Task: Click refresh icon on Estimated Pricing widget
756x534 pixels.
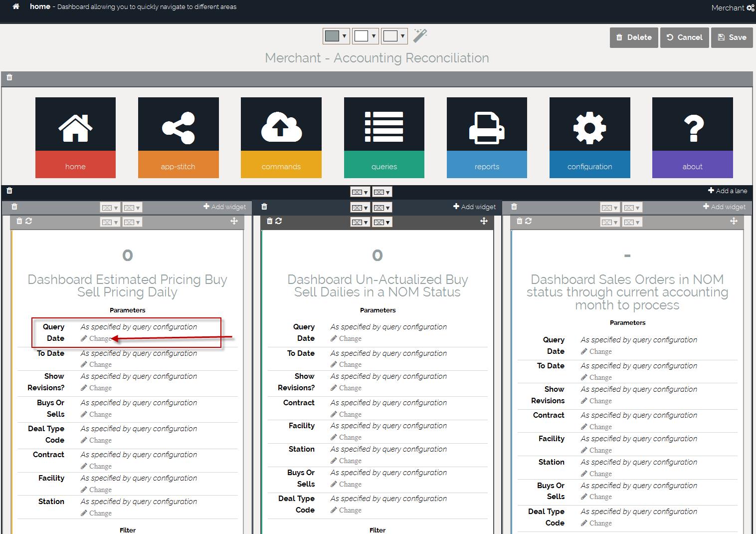Action: [29, 221]
